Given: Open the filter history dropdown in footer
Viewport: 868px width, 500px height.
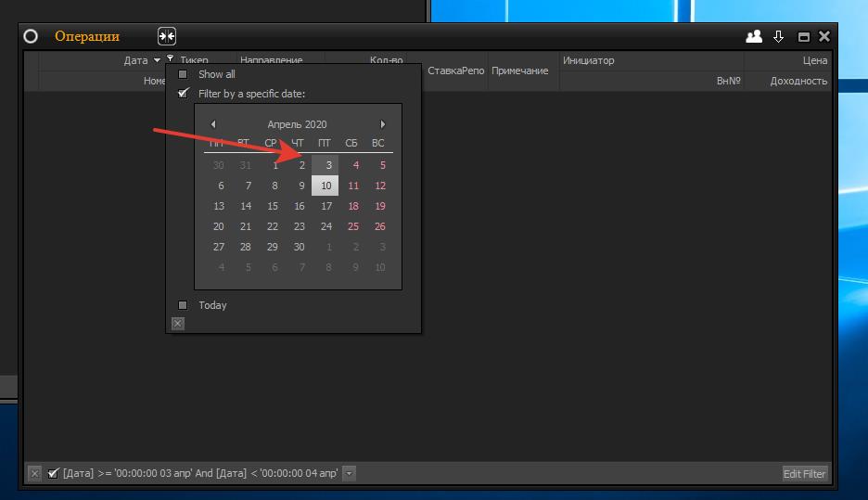Looking at the screenshot, I should click(349, 473).
